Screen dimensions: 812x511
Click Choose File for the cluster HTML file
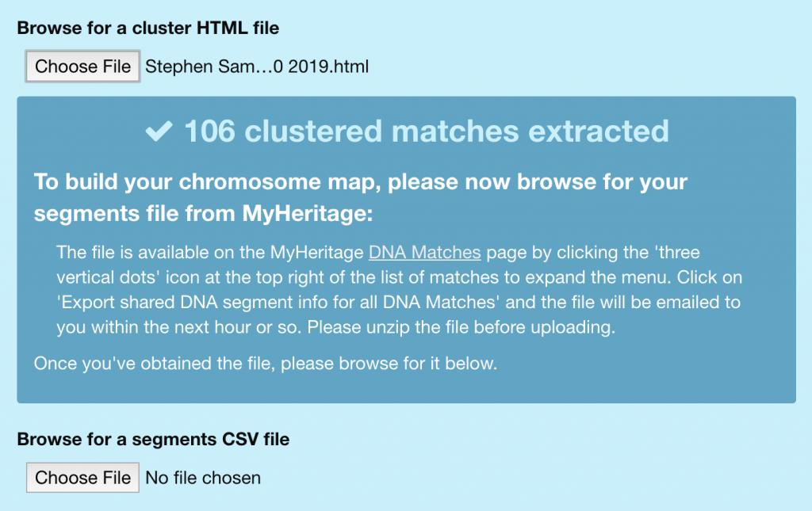(x=83, y=67)
